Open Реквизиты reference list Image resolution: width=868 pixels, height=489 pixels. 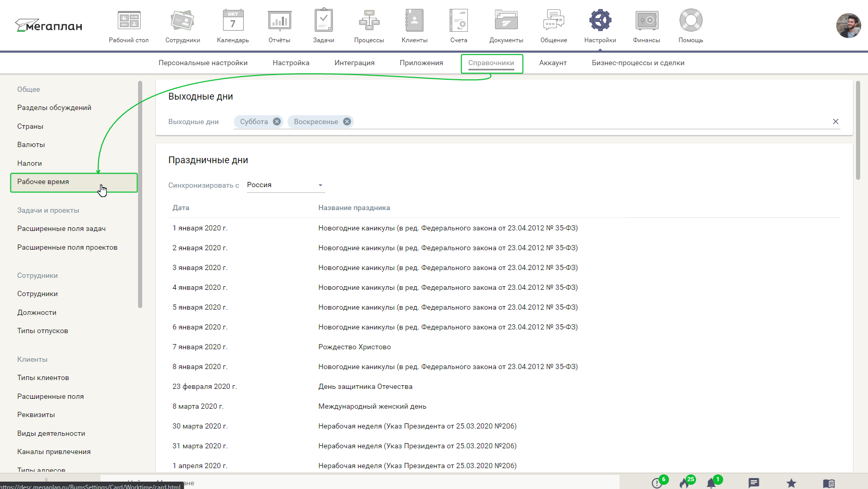[x=36, y=415]
